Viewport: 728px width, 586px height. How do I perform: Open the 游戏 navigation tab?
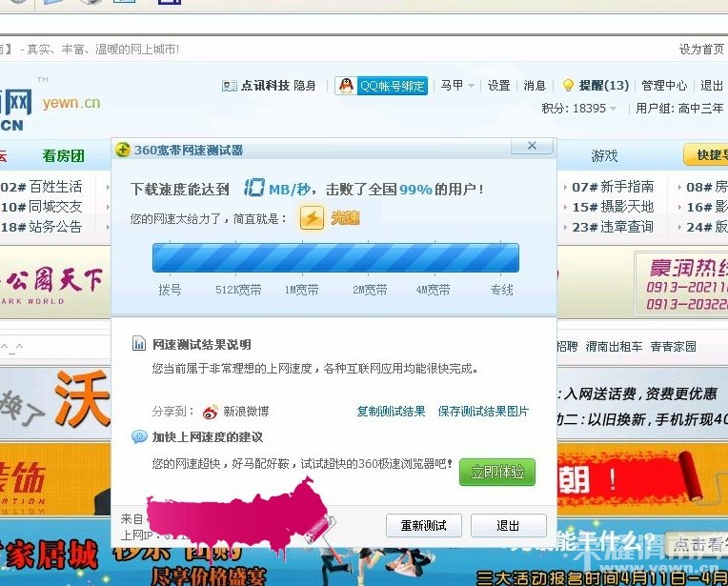pos(604,155)
